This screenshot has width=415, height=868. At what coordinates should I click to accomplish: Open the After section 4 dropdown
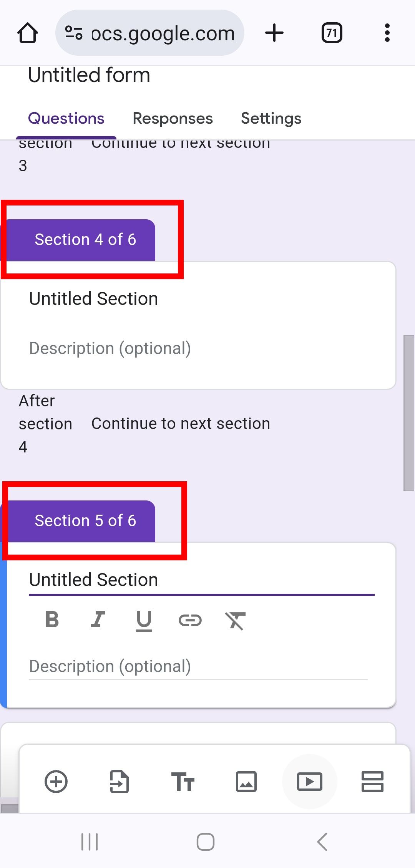181,423
